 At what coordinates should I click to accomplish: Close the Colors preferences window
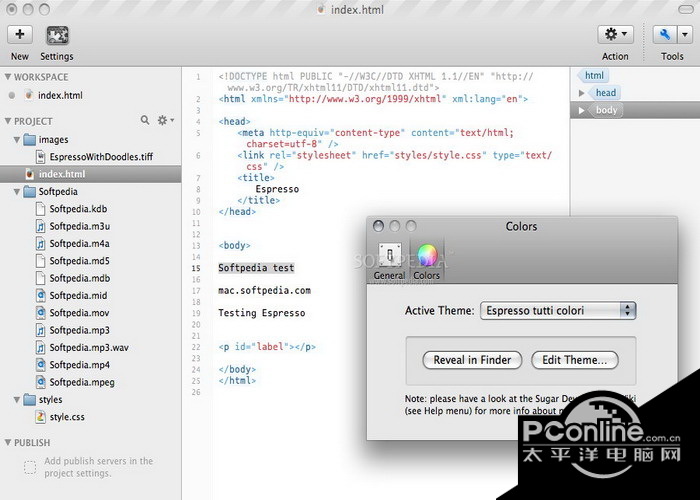pyautogui.click(x=378, y=226)
